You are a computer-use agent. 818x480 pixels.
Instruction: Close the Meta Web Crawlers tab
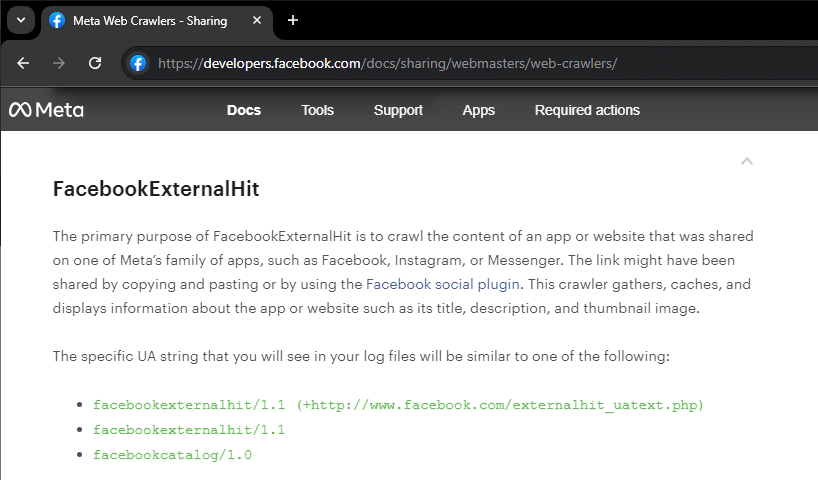[255, 20]
